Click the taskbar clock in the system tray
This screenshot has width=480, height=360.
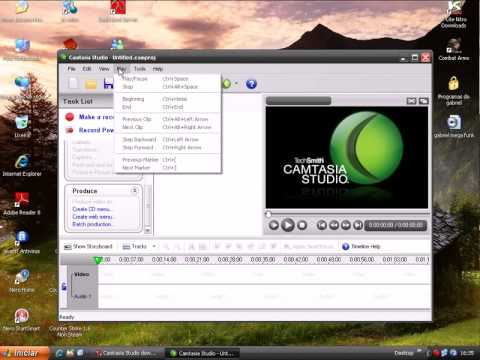[467, 353]
